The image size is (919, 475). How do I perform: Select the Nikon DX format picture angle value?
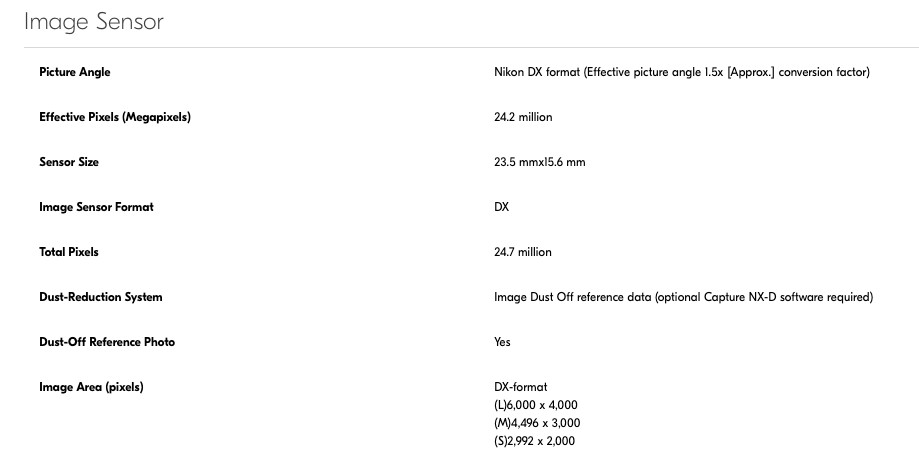tap(682, 72)
